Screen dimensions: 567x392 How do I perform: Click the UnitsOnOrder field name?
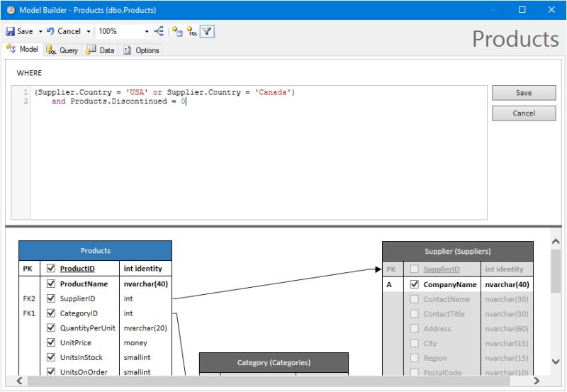coord(84,371)
